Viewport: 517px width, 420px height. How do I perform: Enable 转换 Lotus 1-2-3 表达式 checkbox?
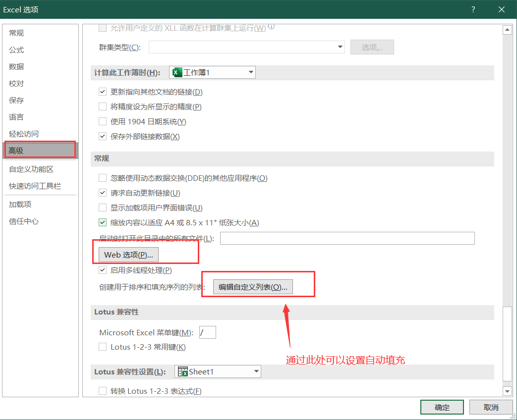[103, 391]
